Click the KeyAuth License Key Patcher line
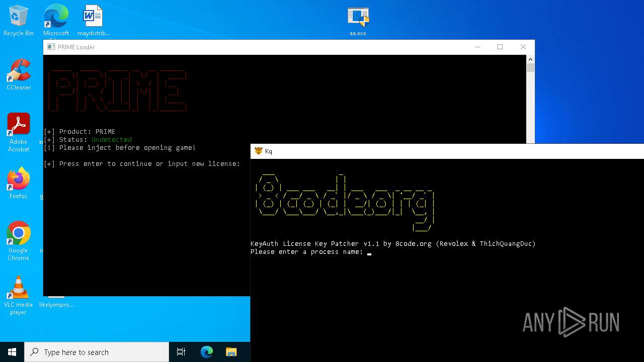 [393, 243]
